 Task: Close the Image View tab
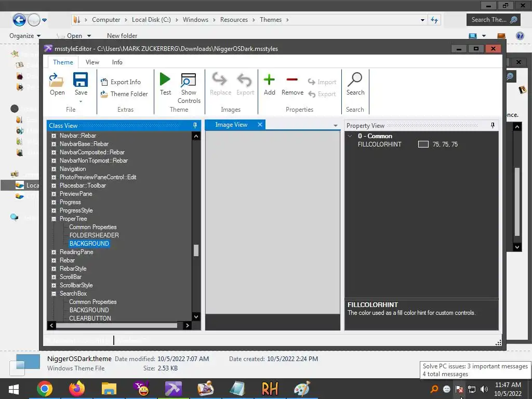[x=260, y=125]
